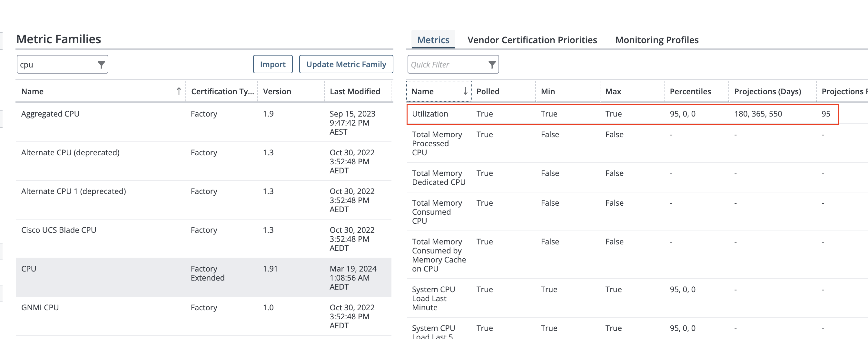Select the Aggregated CPU metric family row

click(50, 114)
